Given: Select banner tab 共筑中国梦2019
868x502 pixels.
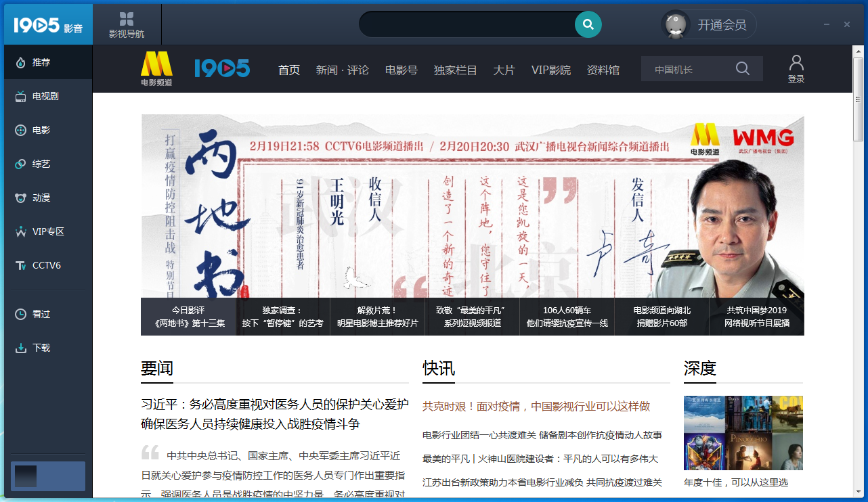Looking at the screenshot, I should pyautogui.click(x=757, y=317).
